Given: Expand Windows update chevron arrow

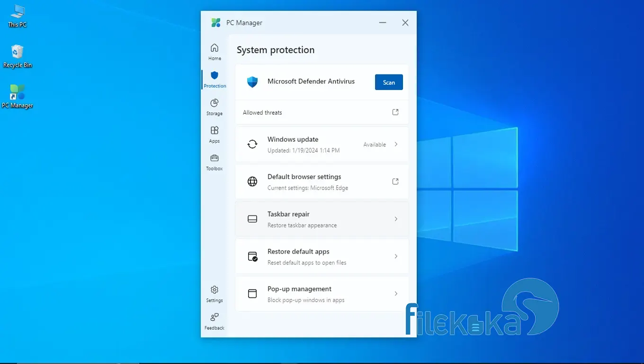Looking at the screenshot, I should tap(396, 144).
